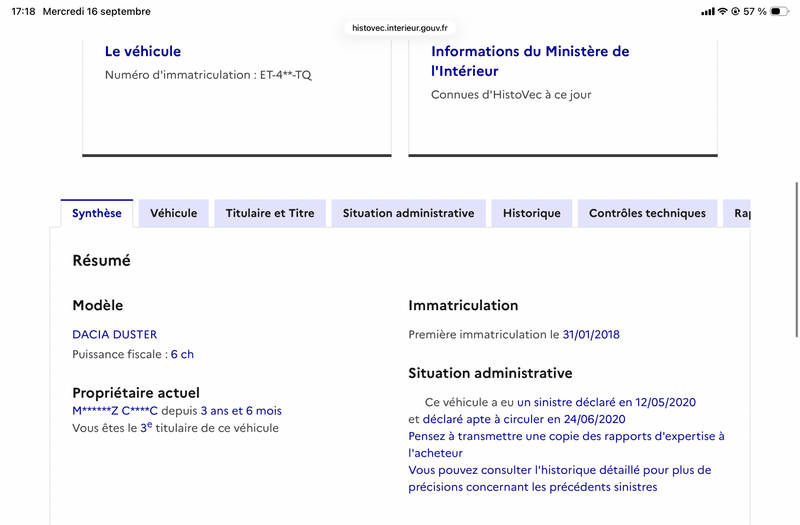This screenshot has width=800, height=525.
Task: Click the Modèle section heading
Action: pos(98,306)
